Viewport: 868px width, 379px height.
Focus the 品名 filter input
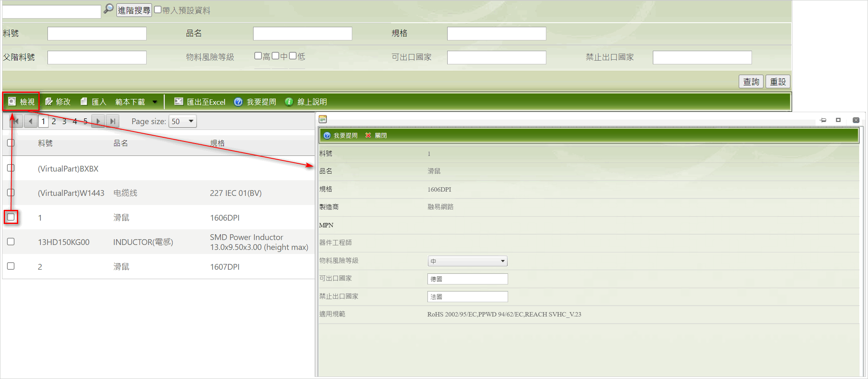302,33
